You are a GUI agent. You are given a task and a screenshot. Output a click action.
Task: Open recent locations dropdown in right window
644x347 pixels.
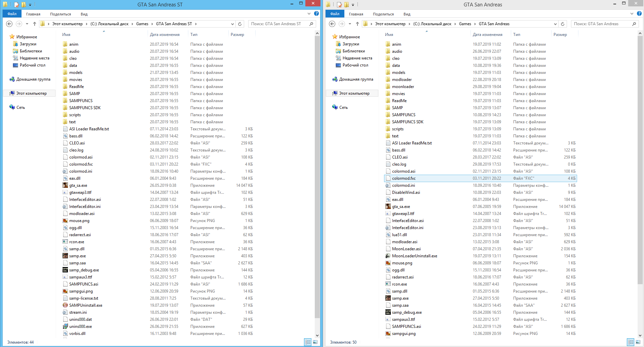click(350, 24)
